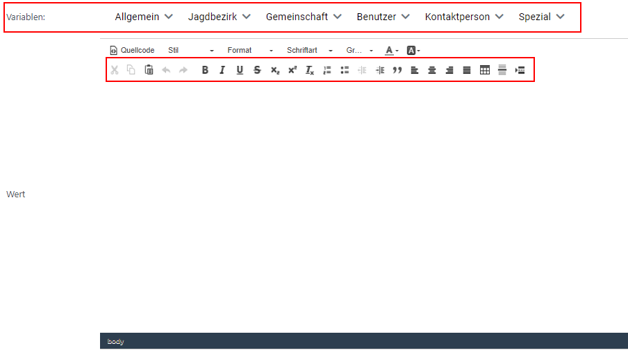628x364 pixels.
Task: Remove formatting with the Tx icon
Action: click(310, 70)
